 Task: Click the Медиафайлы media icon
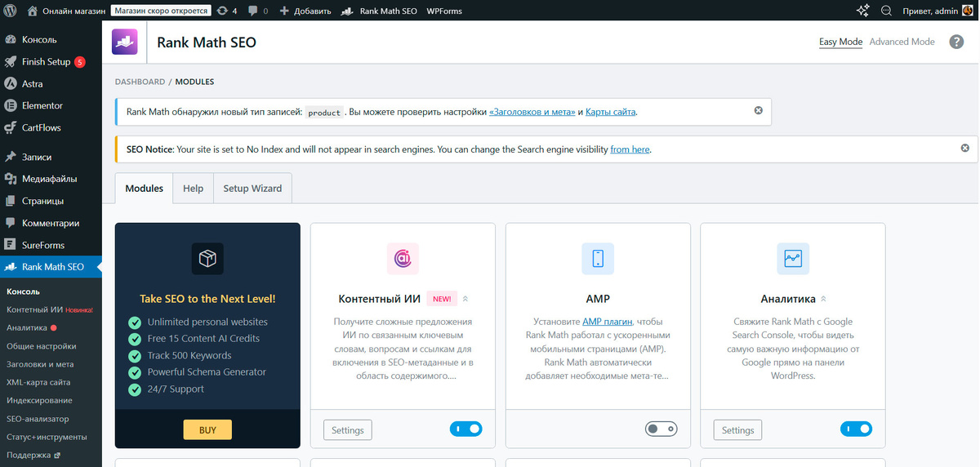pyautogui.click(x=11, y=179)
